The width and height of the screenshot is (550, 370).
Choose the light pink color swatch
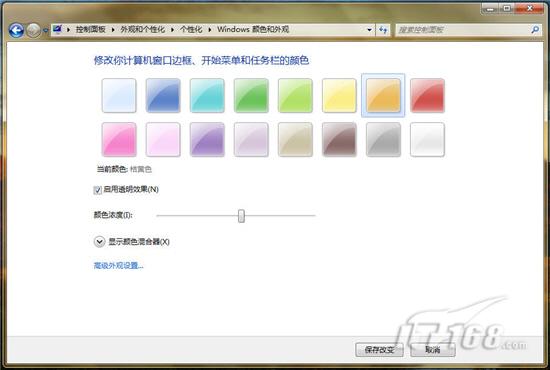[163, 139]
